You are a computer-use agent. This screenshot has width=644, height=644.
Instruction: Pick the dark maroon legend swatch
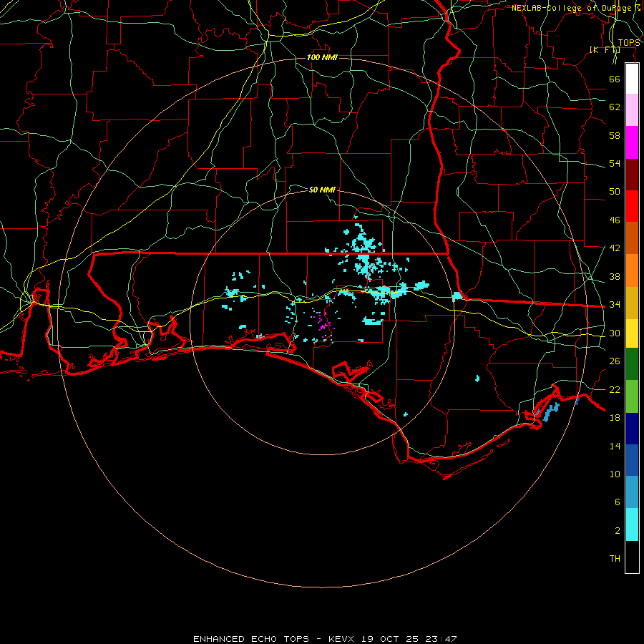pos(632,174)
